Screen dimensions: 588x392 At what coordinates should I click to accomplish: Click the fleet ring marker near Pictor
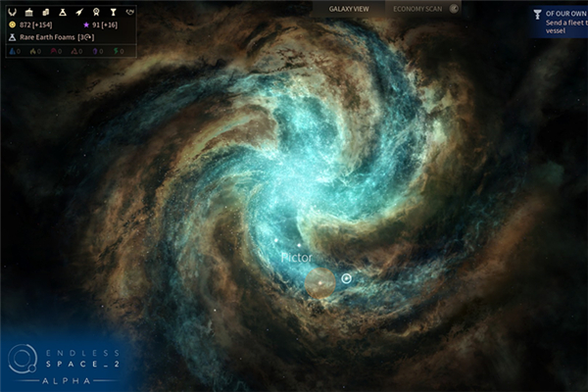click(347, 278)
